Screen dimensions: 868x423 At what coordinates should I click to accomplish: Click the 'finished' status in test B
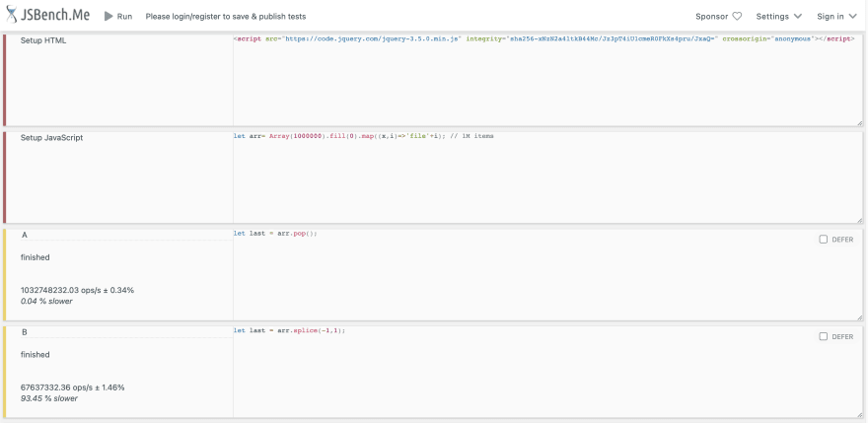pyautogui.click(x=36, y=354)
